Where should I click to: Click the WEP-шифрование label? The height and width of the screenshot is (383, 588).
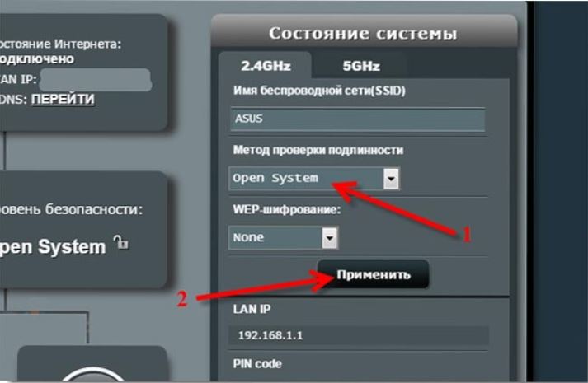(x=286, y=209)
